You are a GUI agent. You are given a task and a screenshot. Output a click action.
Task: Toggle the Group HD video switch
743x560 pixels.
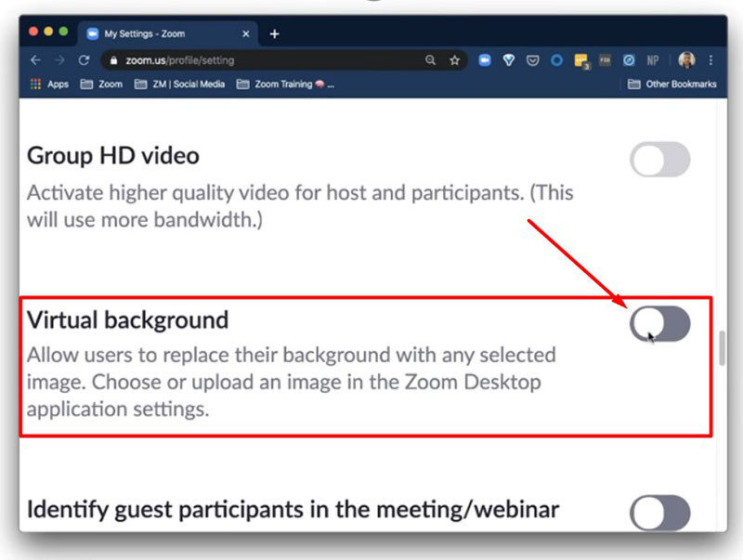pyautogui.click(x=660, y=159)
